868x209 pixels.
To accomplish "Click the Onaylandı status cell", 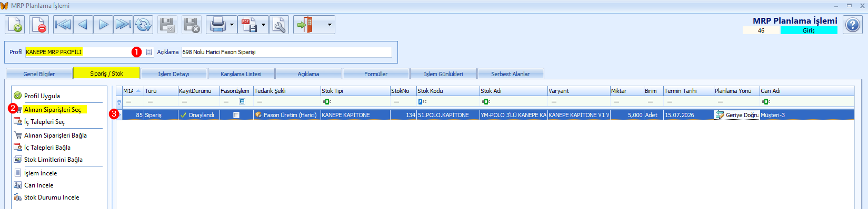I will coord(199,115).
